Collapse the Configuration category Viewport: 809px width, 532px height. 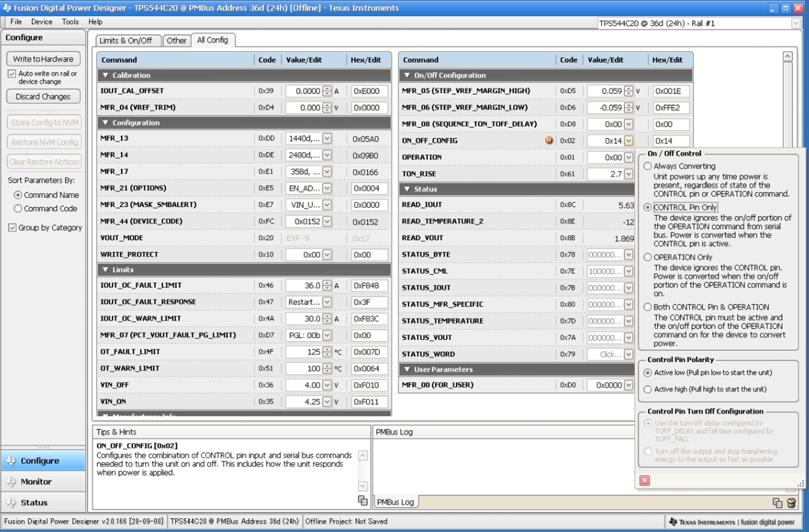(x=105, y=123)
